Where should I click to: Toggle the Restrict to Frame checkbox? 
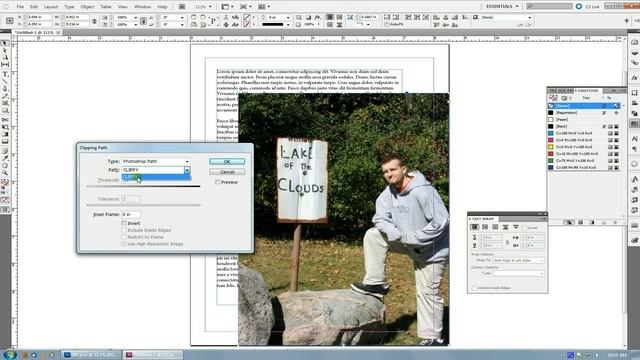click(x=124, y=237)
